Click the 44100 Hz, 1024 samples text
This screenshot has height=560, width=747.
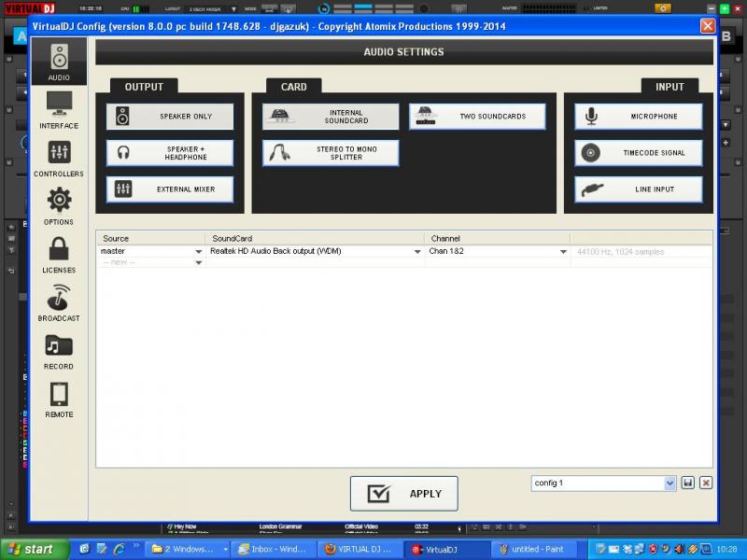pos(620,251)
